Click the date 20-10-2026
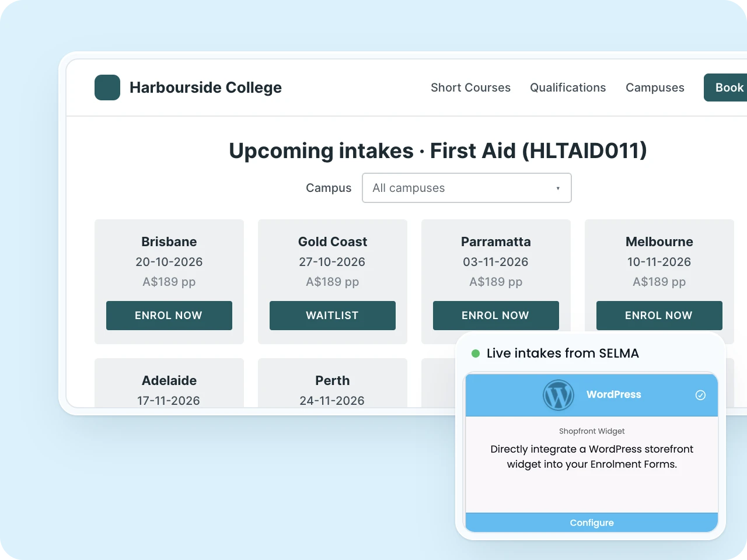747x560 pixels. click(x=169, y=262)
